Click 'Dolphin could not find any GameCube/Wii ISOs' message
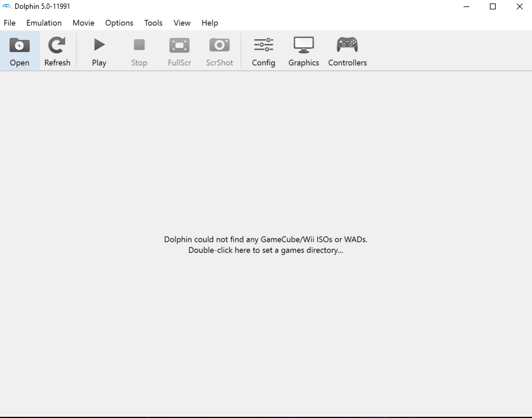Image resolution: width=532 pixels, height=418 pixels. pos(266,239)
